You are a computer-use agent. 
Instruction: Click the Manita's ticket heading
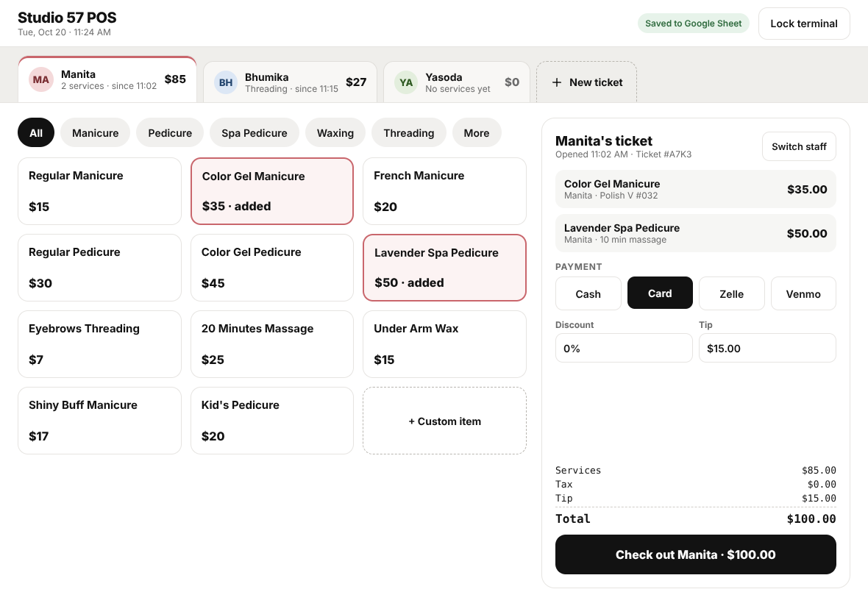pyautogui.click(x=603, y=140)
